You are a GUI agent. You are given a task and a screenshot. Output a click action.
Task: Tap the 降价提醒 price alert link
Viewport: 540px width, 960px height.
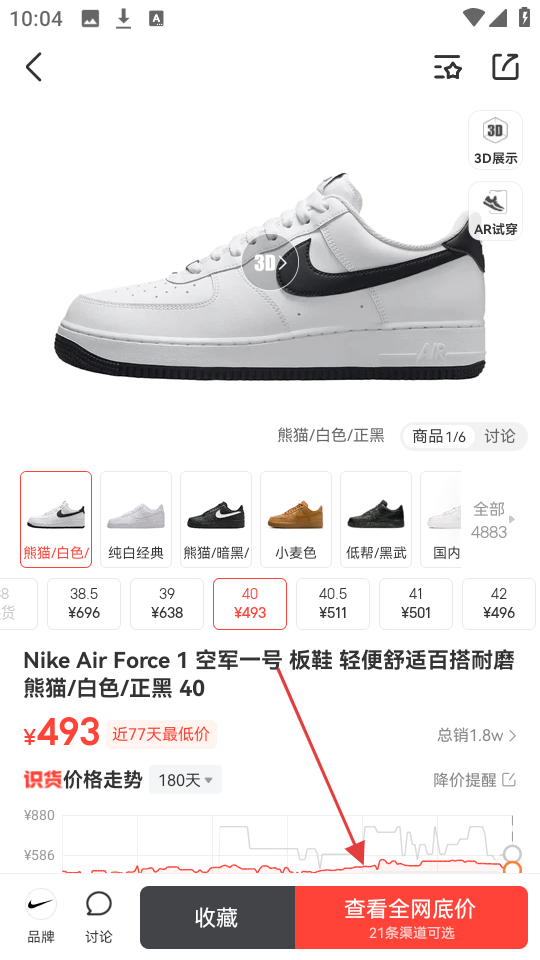pos(475,779)
